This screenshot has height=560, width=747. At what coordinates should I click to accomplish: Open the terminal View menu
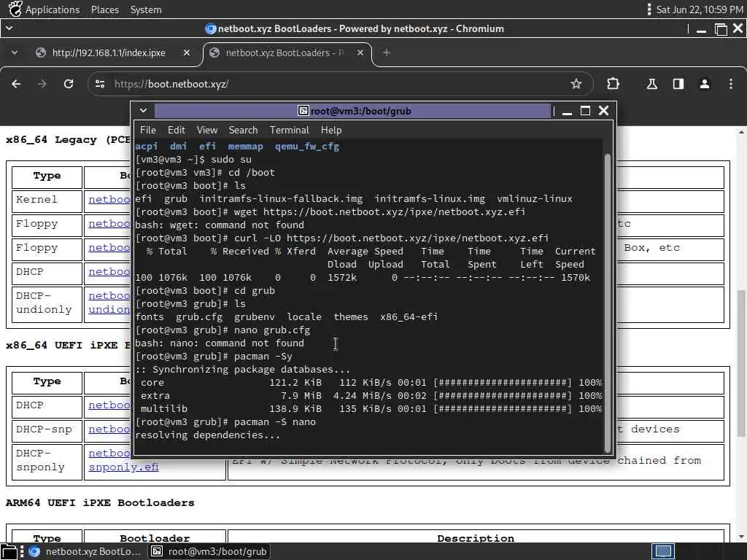(x=206, y=130)
